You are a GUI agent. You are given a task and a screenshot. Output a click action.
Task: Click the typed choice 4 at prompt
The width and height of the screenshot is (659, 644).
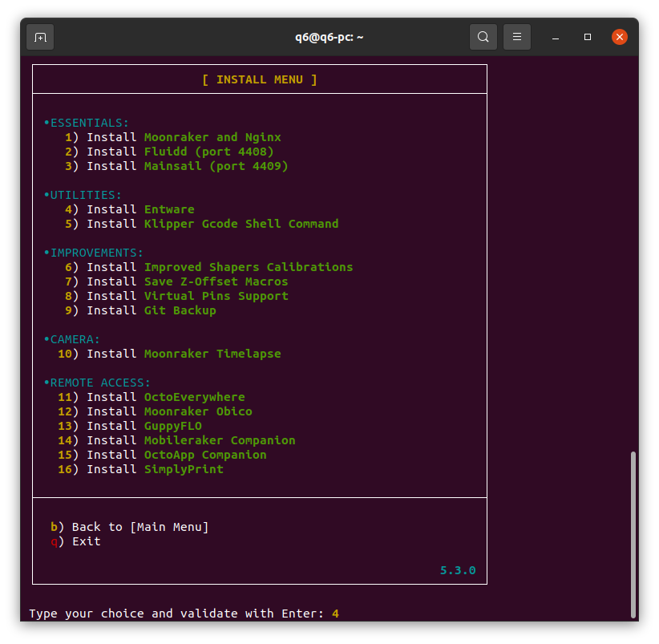tap(335, 614)
